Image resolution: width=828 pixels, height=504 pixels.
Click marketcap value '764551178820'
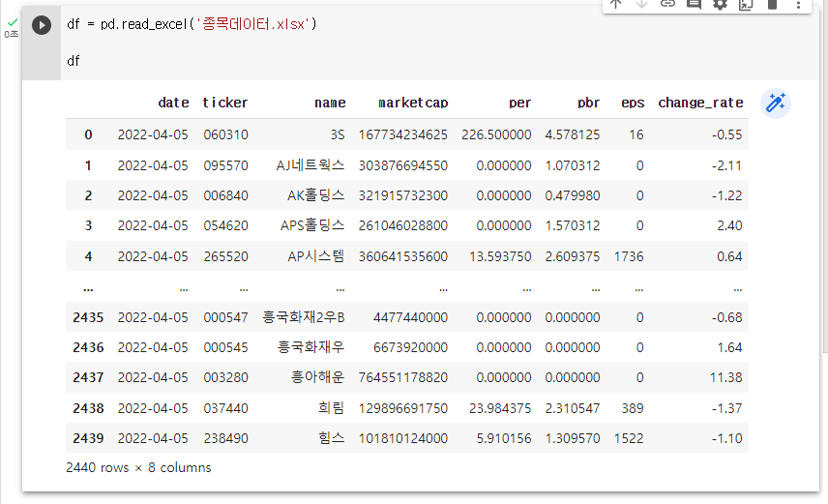click(x=403, y=377)
